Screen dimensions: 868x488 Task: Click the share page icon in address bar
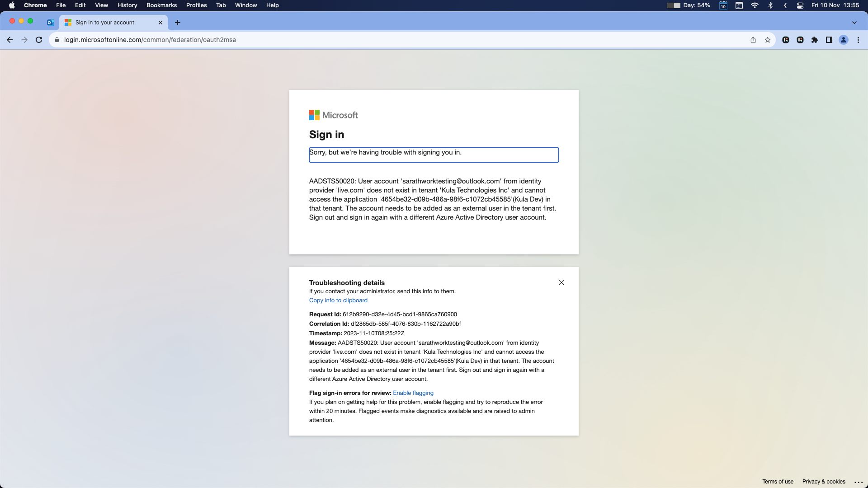(x=753, y=40)
